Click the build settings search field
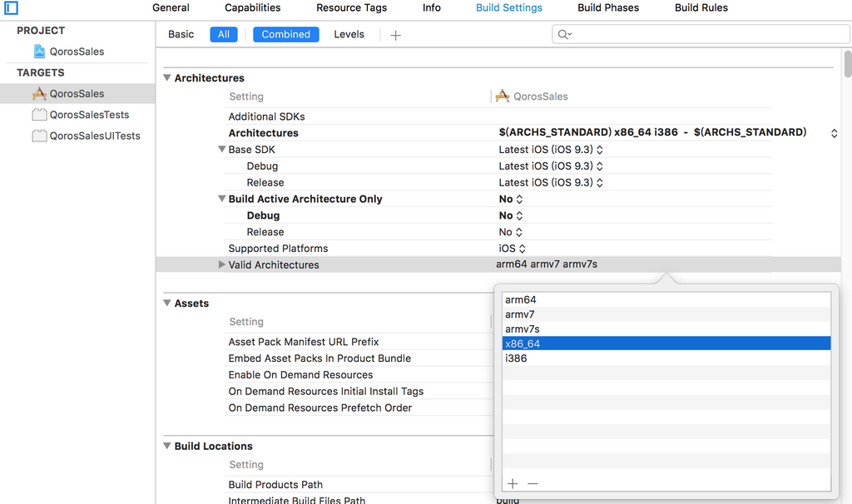This screenshot has height=504, width=852. pyautogui.click(x=701, y=35)
